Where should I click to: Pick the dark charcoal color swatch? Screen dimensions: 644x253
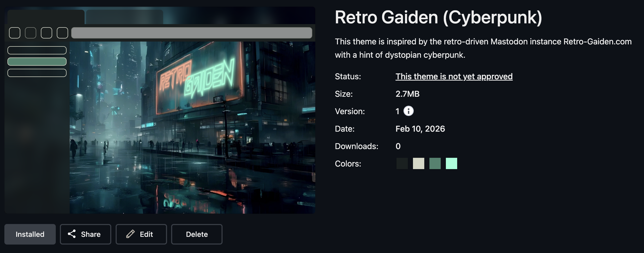point(402,163)
